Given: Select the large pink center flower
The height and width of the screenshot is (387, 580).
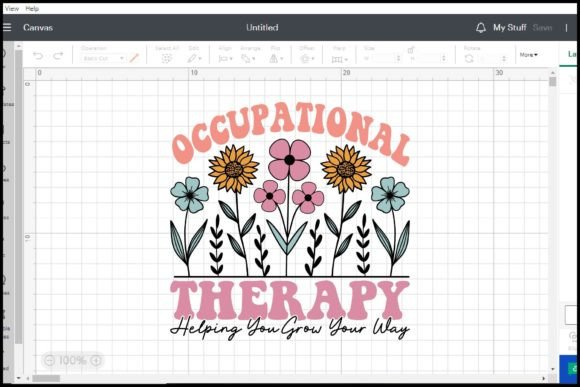Looking at the screenshot, I should point(290,159).
